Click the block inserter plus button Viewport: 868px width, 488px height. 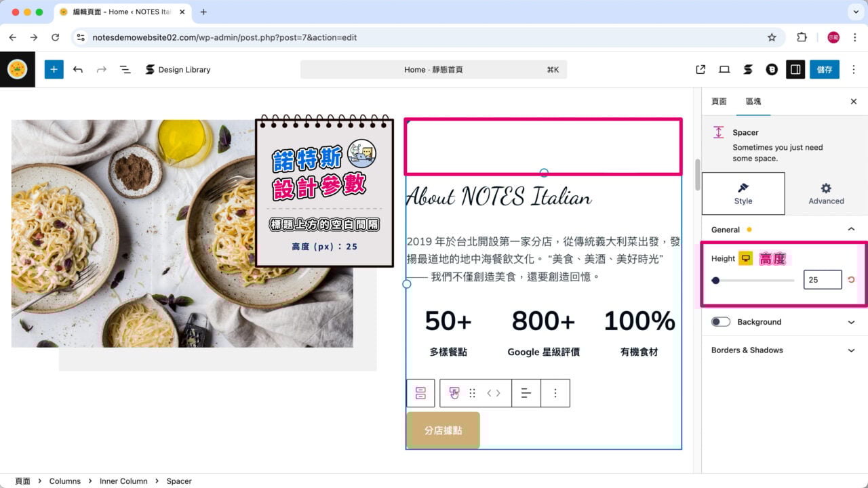pos(54,69)
